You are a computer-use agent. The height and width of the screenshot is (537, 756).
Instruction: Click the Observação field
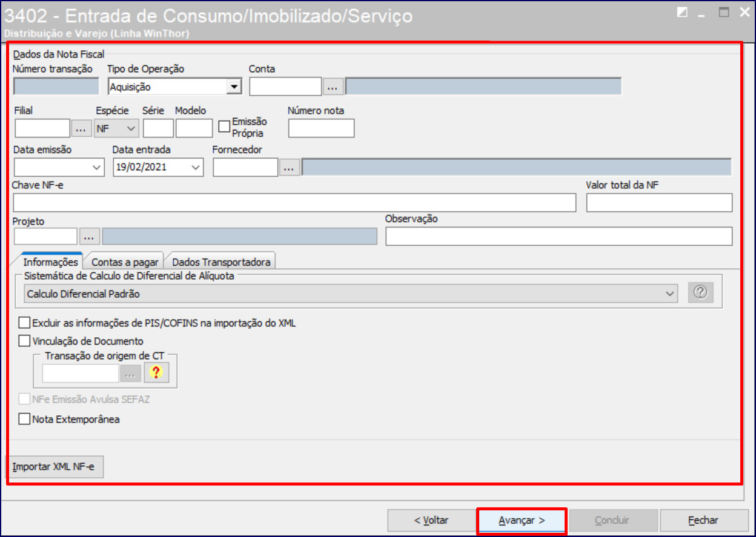559,236
